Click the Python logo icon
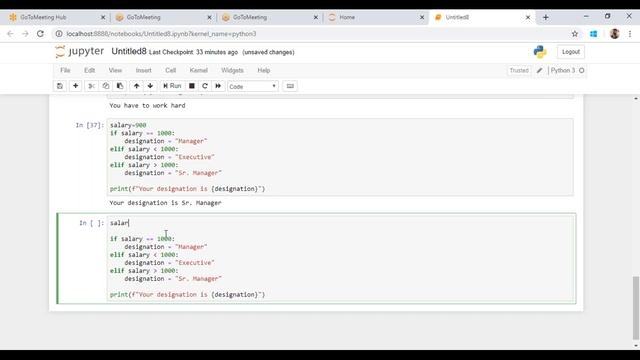The height and width of the screenshot is (360, 640). click(x=540, y=52)
